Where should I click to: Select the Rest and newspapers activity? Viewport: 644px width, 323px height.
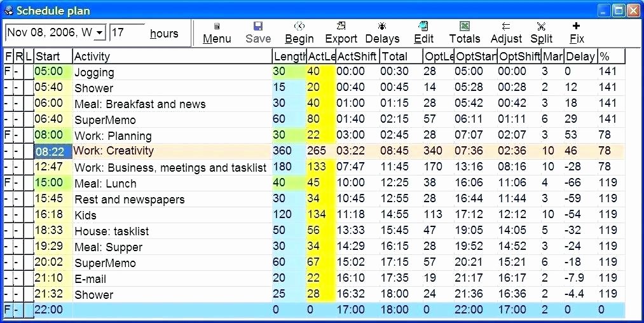coord(172,199)
